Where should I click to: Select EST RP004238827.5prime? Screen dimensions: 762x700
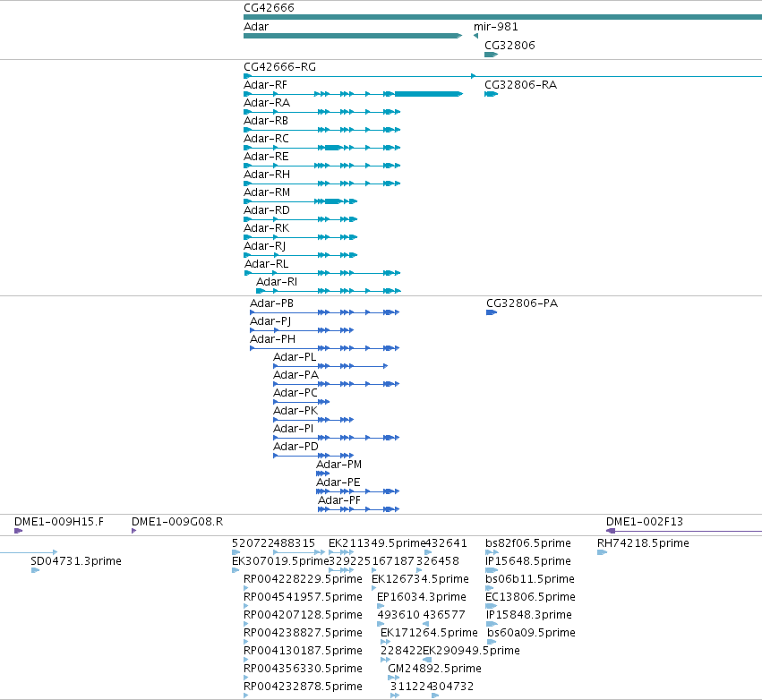246,642
